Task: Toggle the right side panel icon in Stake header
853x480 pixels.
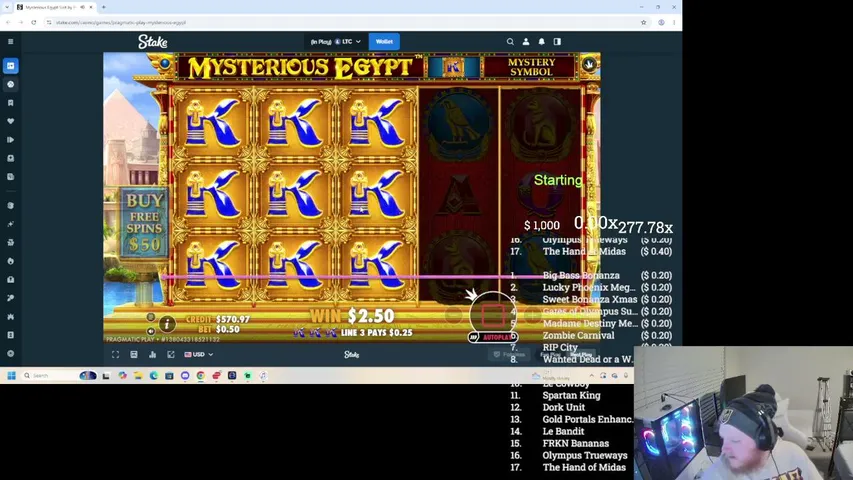Action: 557,41
